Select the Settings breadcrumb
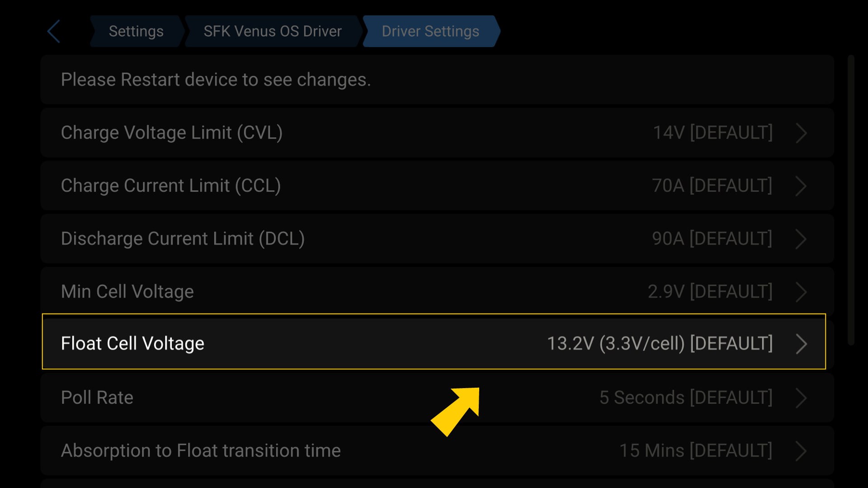 click(x=136, y=31)
